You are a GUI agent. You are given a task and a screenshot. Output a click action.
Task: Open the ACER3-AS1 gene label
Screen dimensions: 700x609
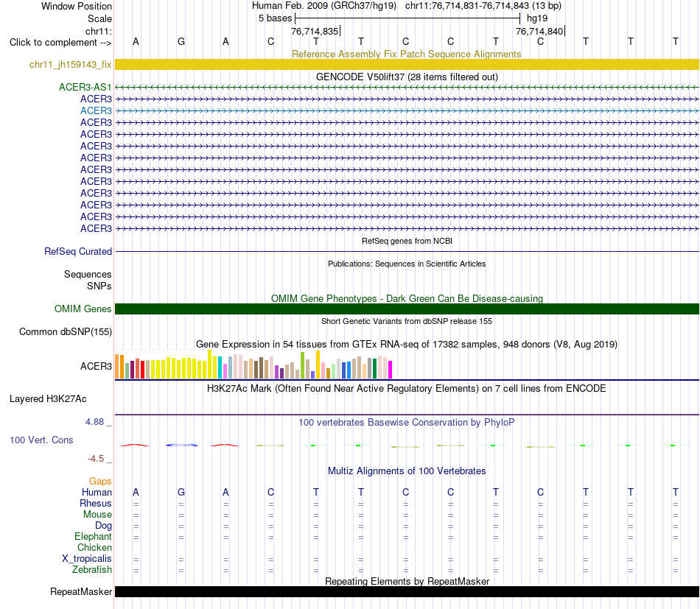point(85,87)
